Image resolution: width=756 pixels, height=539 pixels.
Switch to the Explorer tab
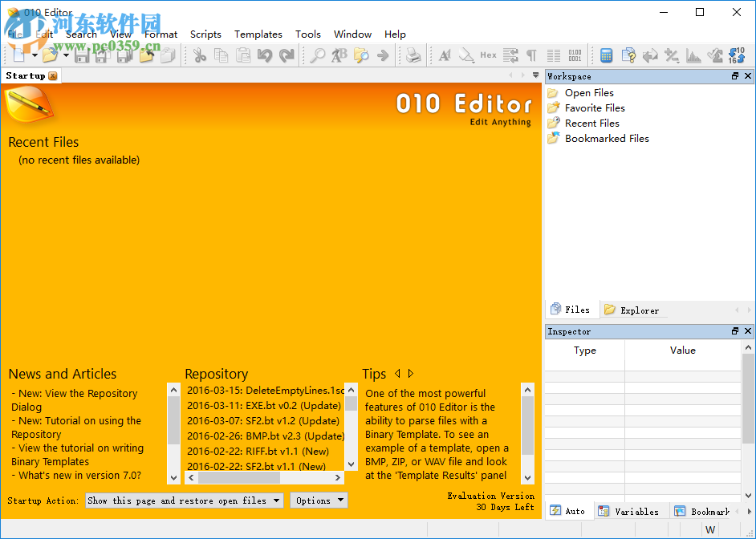pos(632,310)
